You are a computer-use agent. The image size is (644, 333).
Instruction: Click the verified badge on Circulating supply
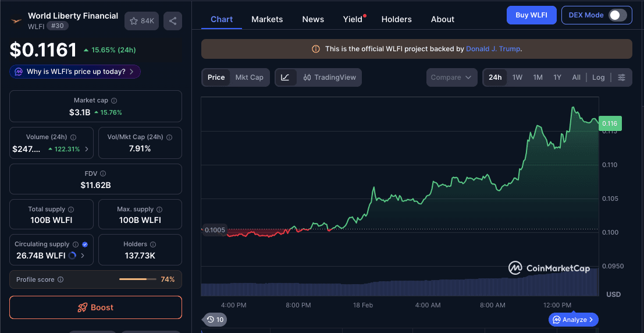85,244
